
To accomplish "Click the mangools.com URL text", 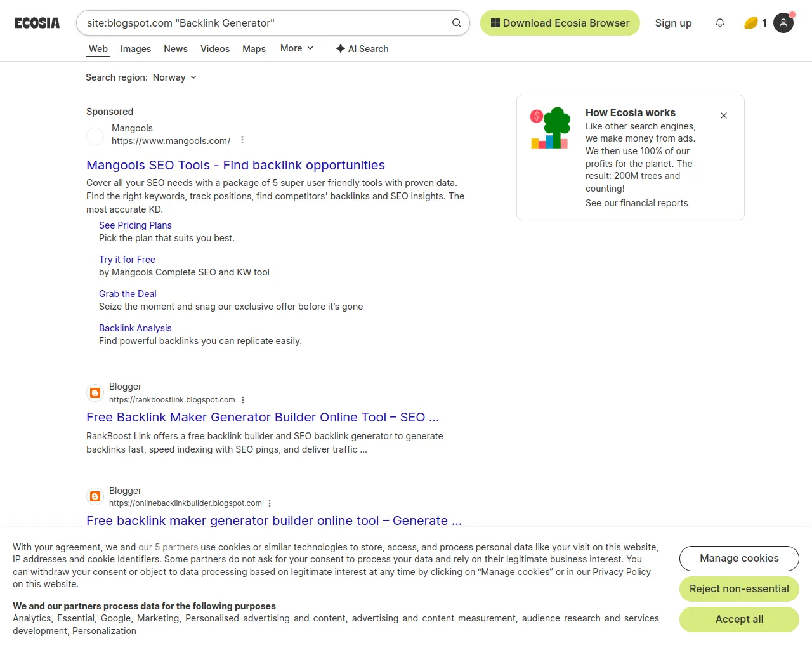I will pos(171,141).
